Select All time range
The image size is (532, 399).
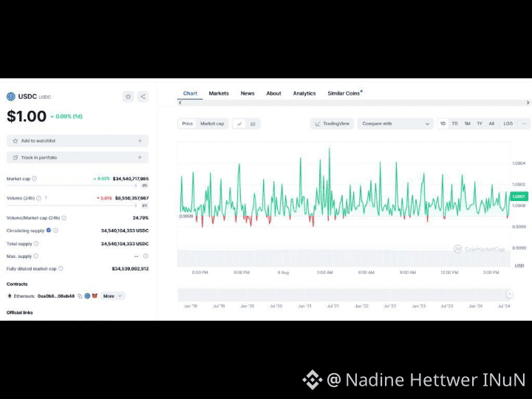click(x=491, y=124)
